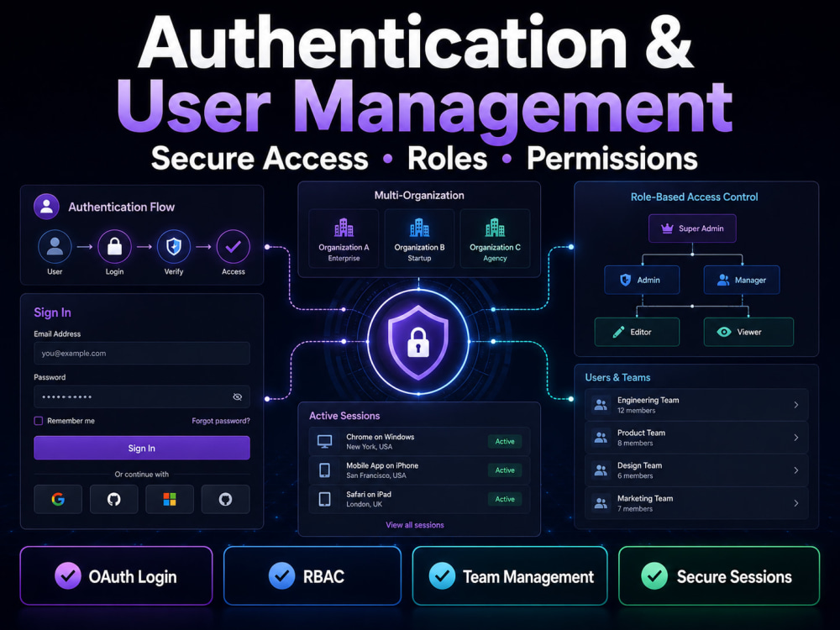The image size is (840, 630).
Task: Click the Engineering Team group icon
Action: point(601,405)
